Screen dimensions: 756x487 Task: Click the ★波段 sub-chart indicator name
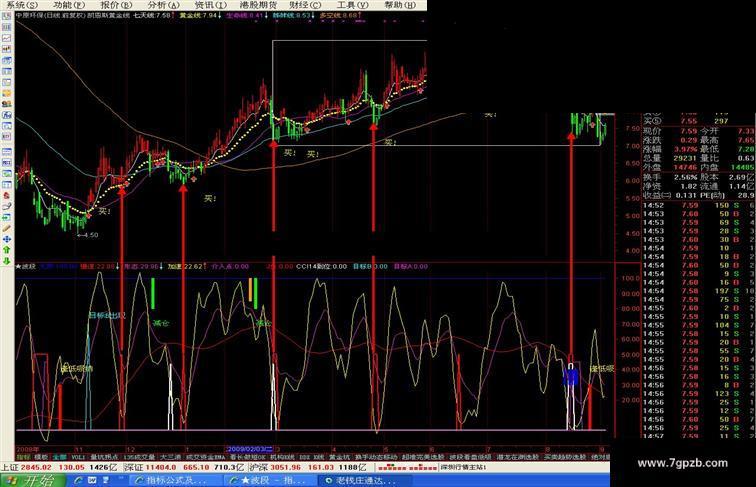pyautogui.click(x=26, y=266)
